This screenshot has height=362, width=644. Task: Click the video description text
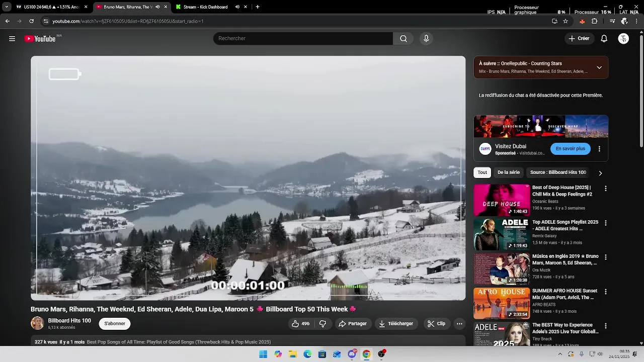(x=179, y=342)
